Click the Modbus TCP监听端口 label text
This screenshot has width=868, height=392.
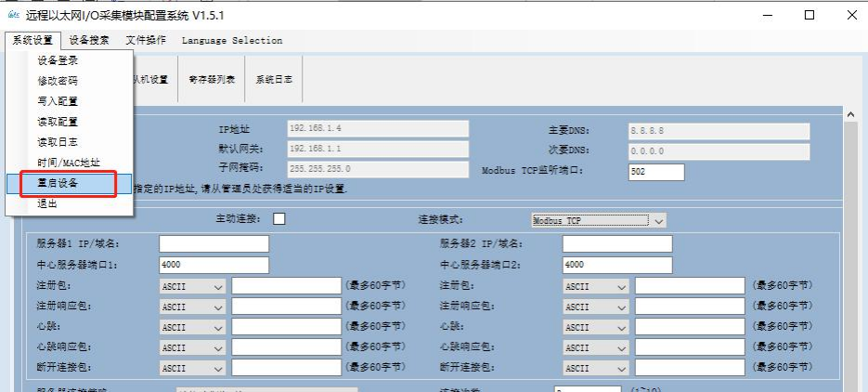point(533,171)
